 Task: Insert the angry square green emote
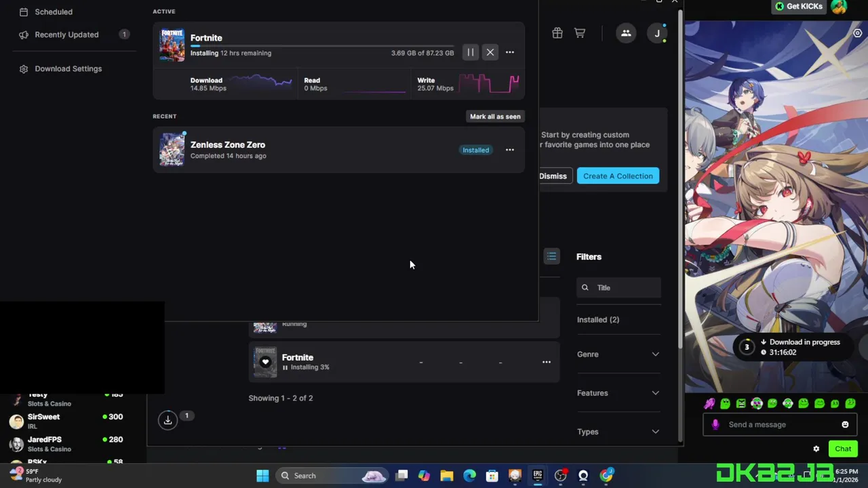coord(741,403)
